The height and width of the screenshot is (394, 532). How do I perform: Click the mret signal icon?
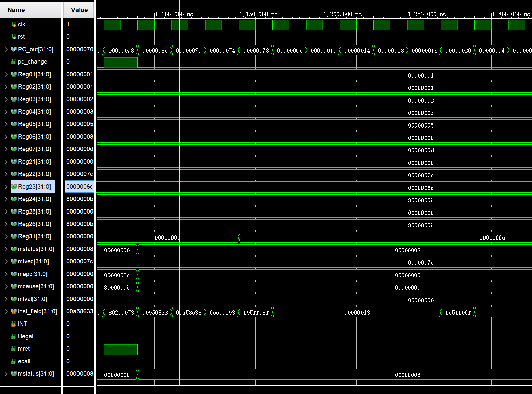click(14, 349)
